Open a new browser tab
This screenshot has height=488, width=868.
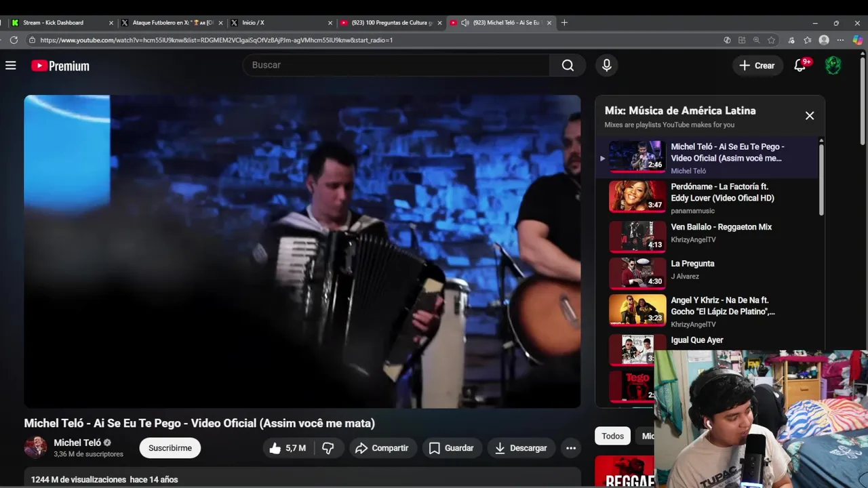564,22
